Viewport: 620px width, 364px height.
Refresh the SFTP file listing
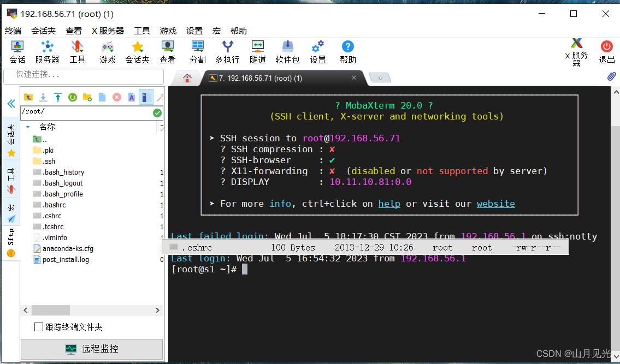click(x=72, y=97)
